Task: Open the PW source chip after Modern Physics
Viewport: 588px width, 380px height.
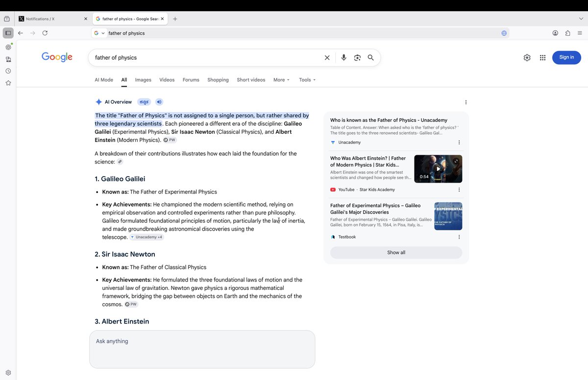Action: click(x=170, y=140)
